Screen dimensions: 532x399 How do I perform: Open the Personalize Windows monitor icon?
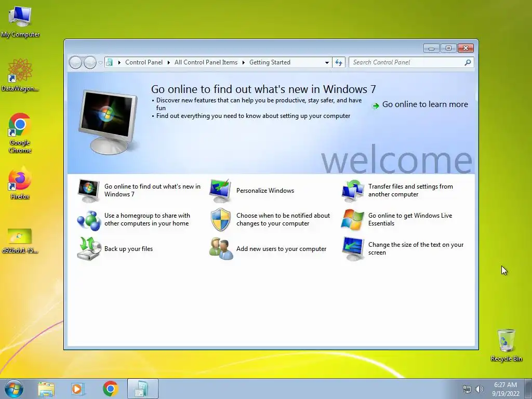pyautogui.click(x=220, y=191)
